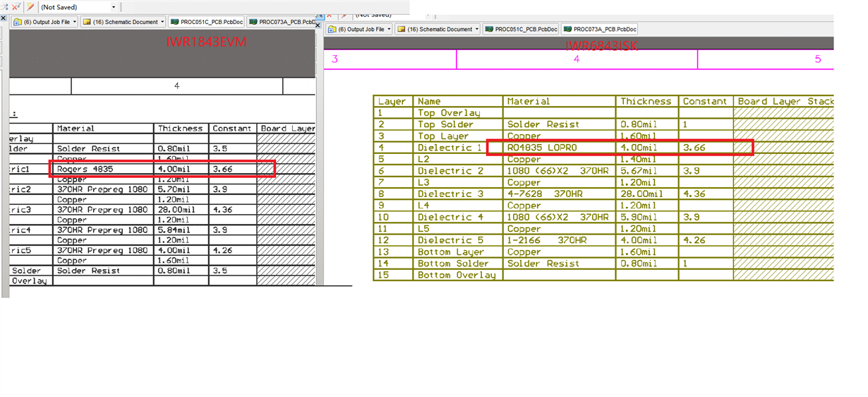Switch to PROC073A_PCB.PcbDoc tab in left window
The width and height of the screenshot is (868, 397).
281,22
